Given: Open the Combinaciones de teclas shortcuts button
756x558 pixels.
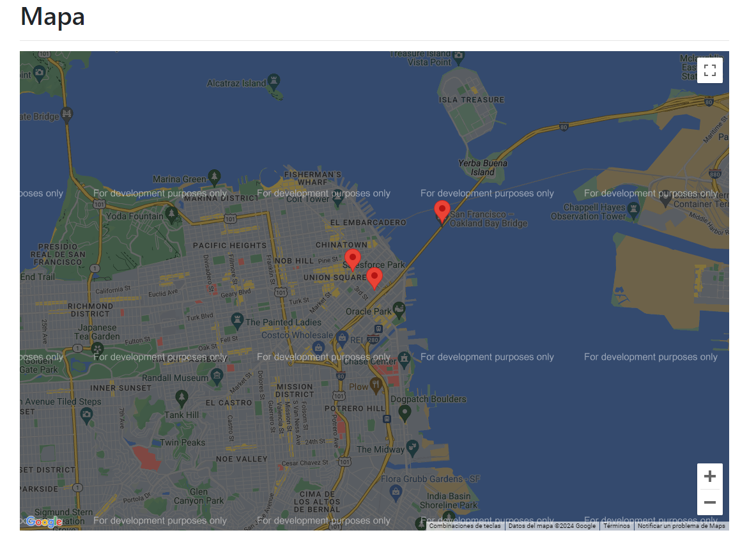Looking at the screenshot, I should pos(465,526).
